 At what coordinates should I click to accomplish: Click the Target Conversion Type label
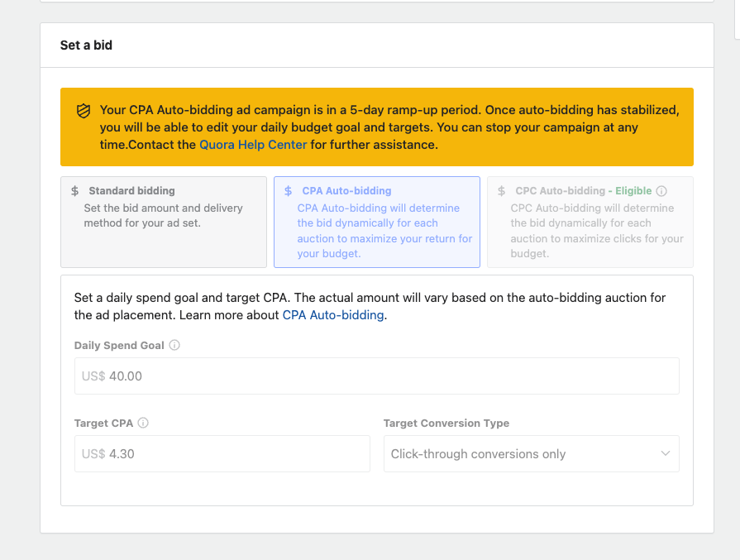pyautogui.click(x=446, y=423)
